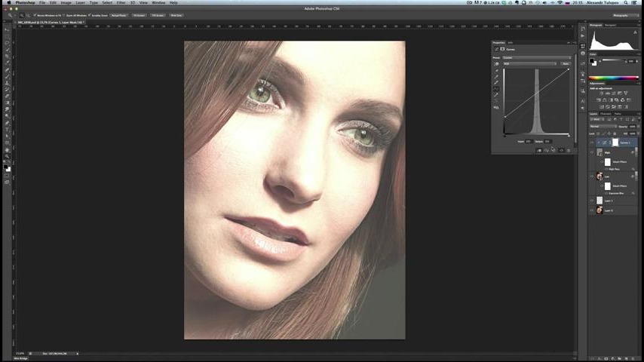Select the edit points curve mode icon
The image size is (644, 362).
(496, 89)
